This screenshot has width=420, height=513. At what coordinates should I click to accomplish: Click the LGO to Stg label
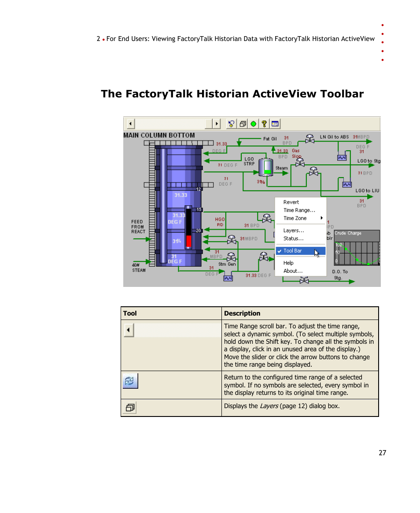[368, 161]
